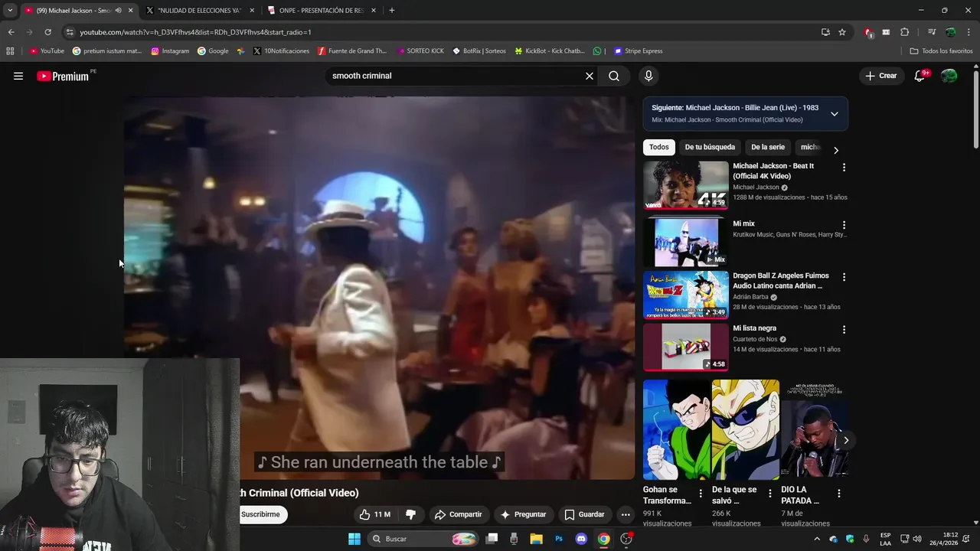Open File Explorer from the taskbar
The width and height of the screenshot is (980, 551).
537,539
